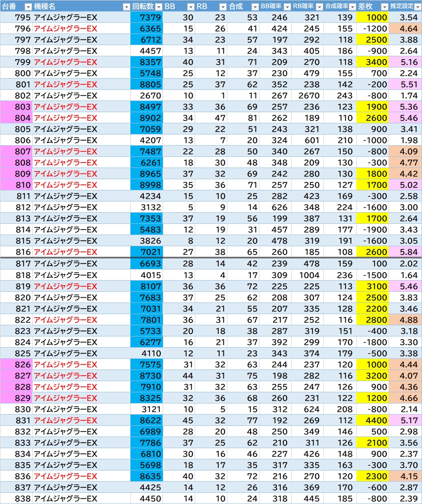Open the 台番 column filter dropdown
The image size is (422, 504).
point(28,7)
